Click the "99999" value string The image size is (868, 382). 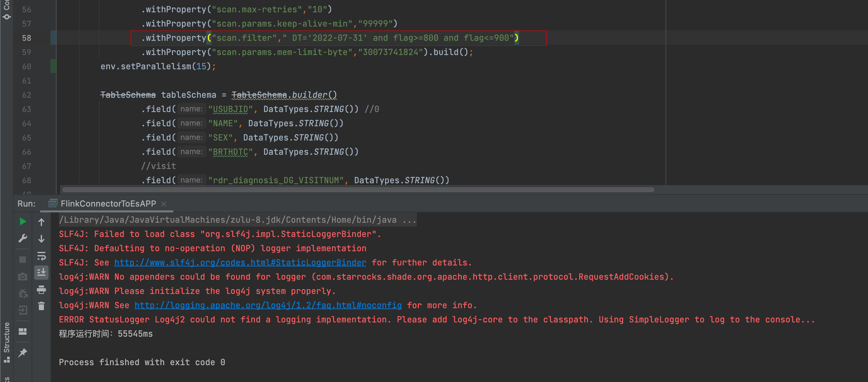[375, 24]
